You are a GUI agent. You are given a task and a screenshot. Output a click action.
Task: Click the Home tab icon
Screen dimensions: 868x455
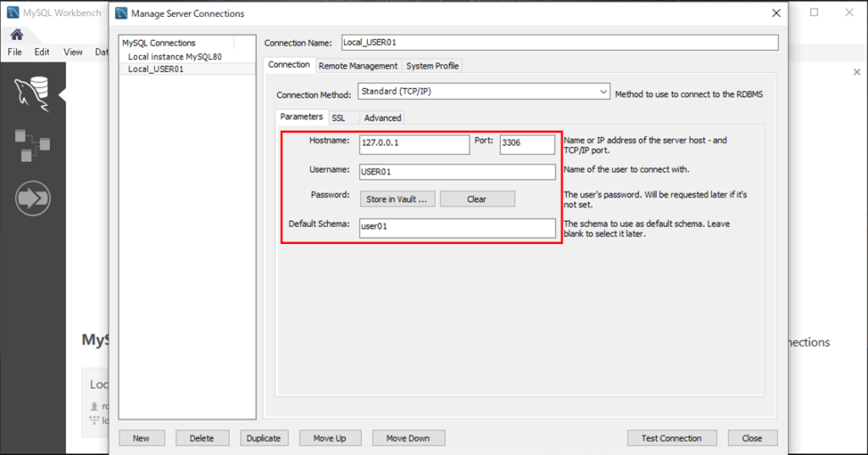click(x=16, y=35)
